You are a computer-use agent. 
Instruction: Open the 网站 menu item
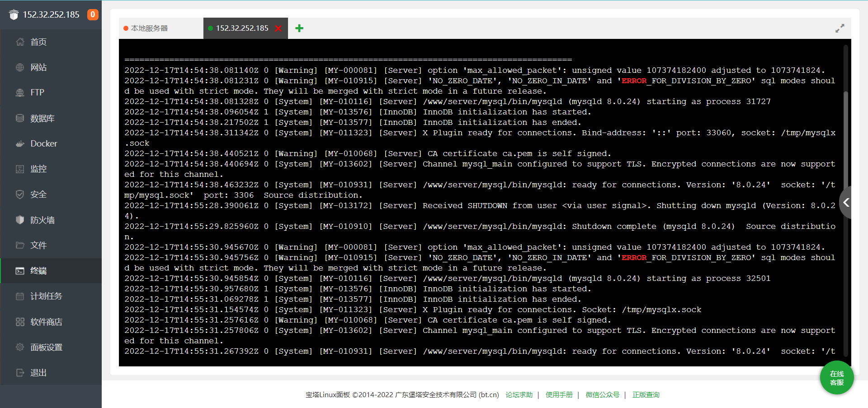(51, 67)
